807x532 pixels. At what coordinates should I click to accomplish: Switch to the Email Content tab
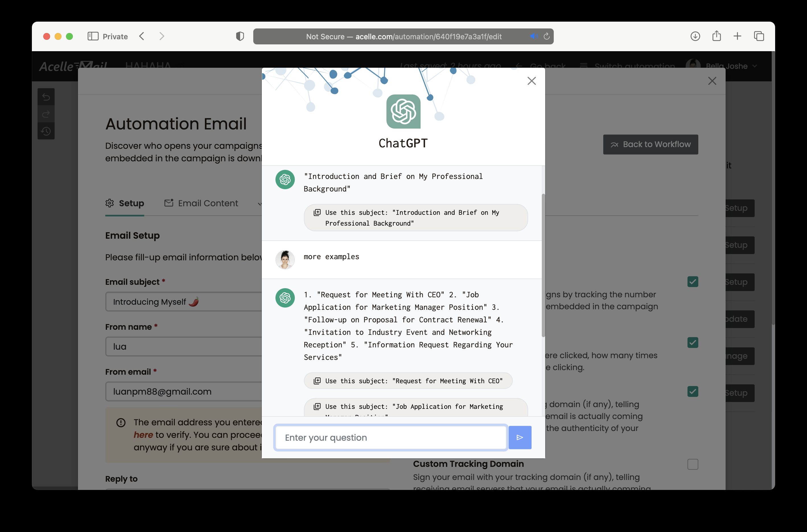point(201,203)
